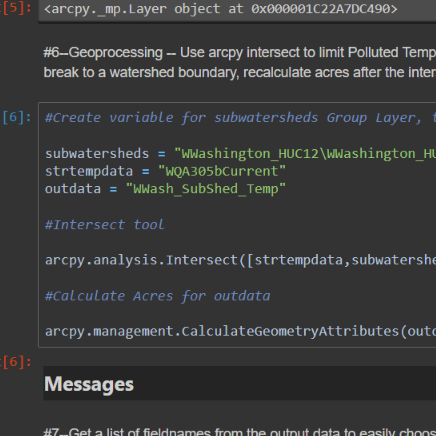436x436 pixels.
Task: Place cursor in the CalculateGeometryAttributes line
Action: coord(240,331)
